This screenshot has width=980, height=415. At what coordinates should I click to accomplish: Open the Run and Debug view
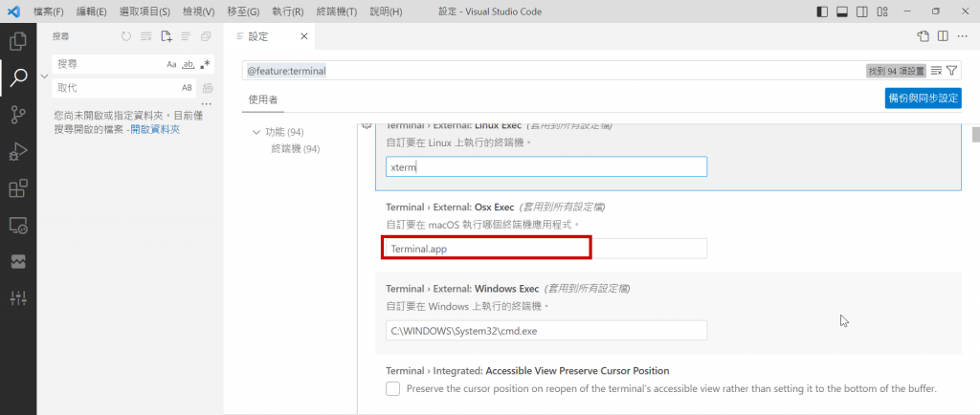coord(18,151)
